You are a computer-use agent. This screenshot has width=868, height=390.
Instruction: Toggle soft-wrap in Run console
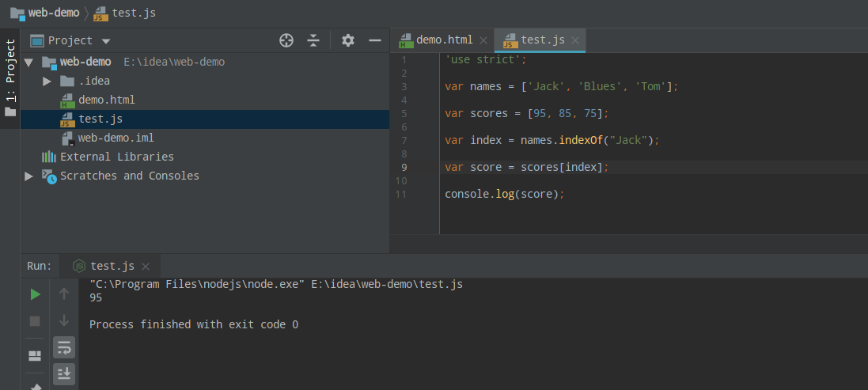point(64,348)
